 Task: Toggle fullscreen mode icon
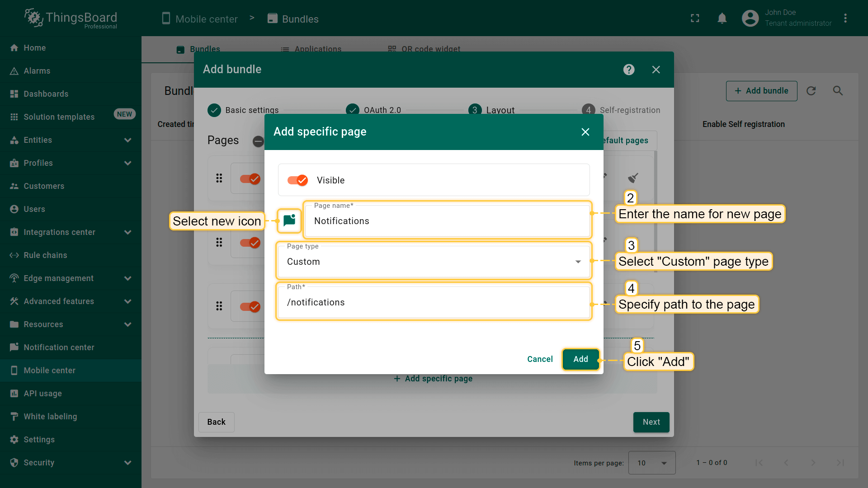click(695, 19)
